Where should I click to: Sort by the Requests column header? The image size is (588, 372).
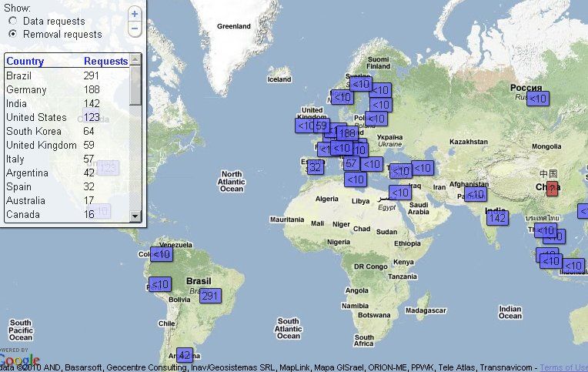[x=105, y=61]
